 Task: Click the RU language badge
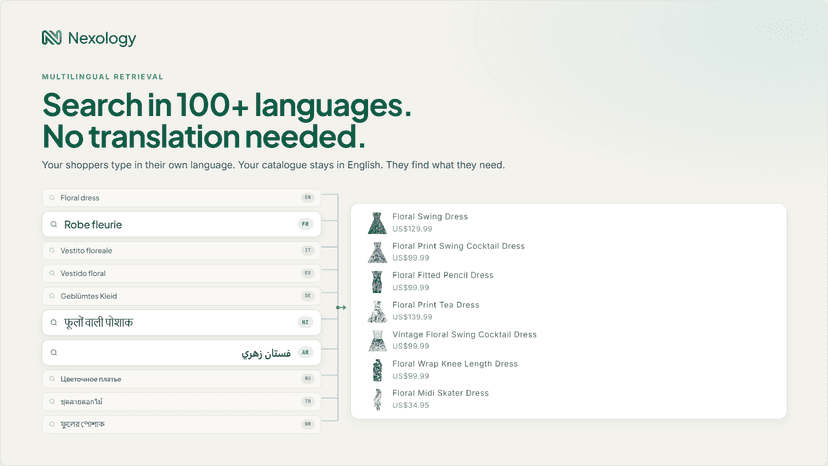[x=307, y=379]
